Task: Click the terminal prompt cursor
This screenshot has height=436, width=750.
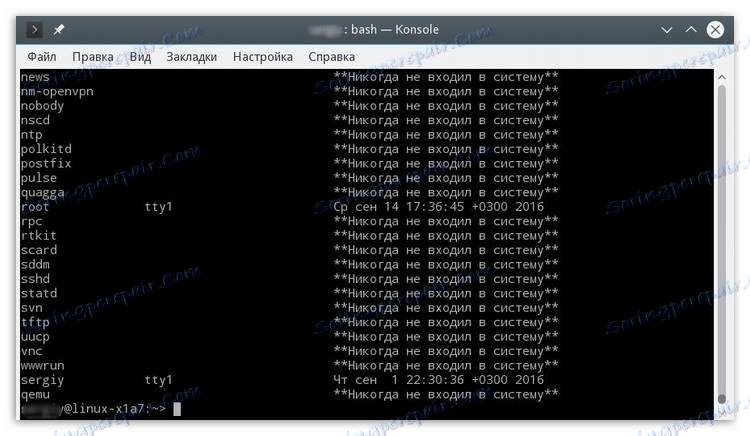Action: tap(177, 409)
